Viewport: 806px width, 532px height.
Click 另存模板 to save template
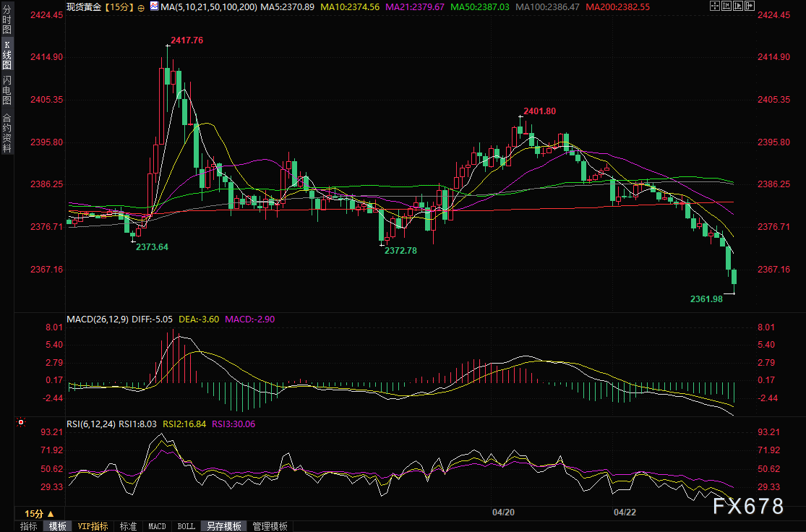[223, 526]
